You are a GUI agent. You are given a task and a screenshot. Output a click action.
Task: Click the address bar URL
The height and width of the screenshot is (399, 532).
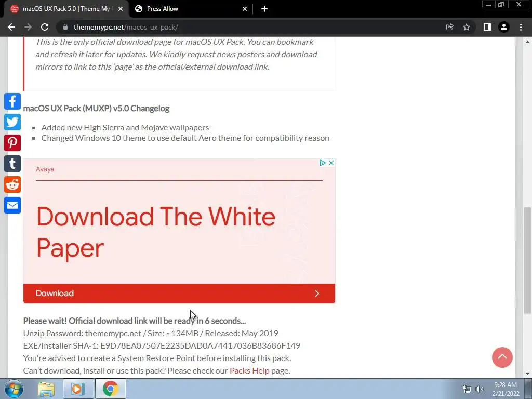126,27
